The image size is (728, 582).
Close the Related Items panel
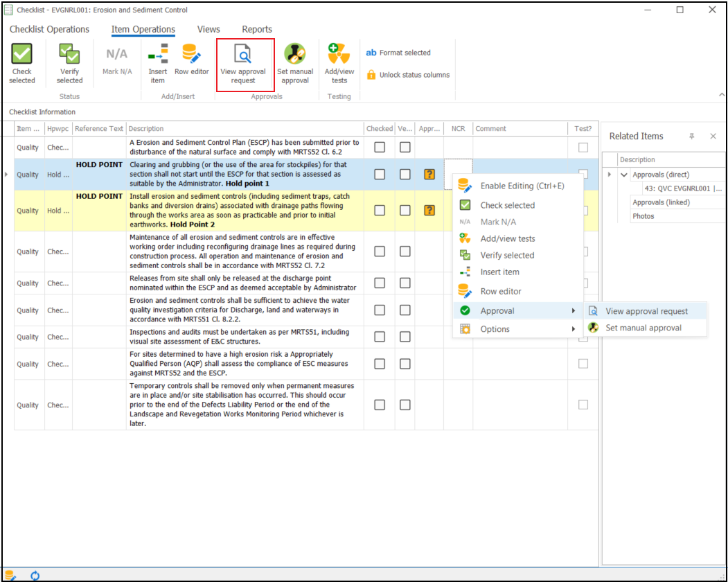click(x=713, y=136)
